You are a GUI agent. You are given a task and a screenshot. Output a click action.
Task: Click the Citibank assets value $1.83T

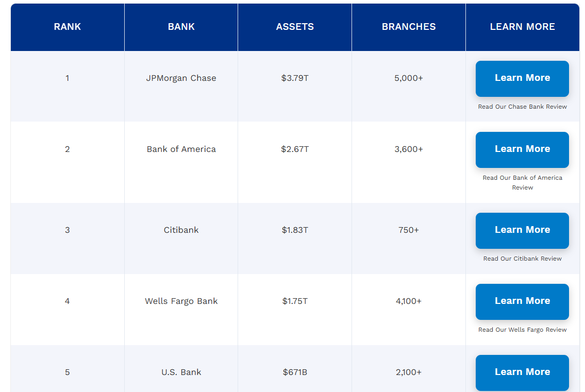(x=295, y=230)
